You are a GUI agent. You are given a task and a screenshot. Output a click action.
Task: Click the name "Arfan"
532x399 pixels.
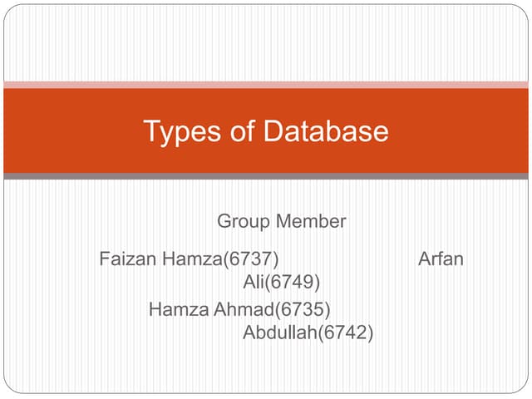tap(441, 259)
